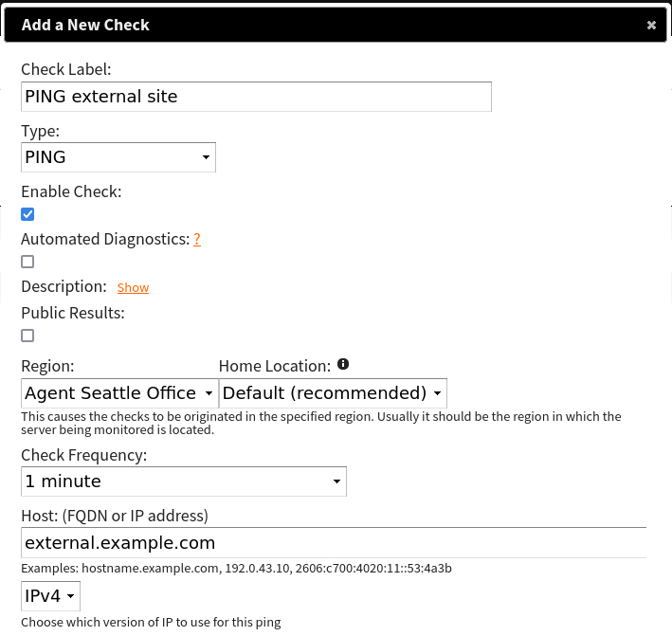Focus the Host input with external.example.com

(334, 543)
